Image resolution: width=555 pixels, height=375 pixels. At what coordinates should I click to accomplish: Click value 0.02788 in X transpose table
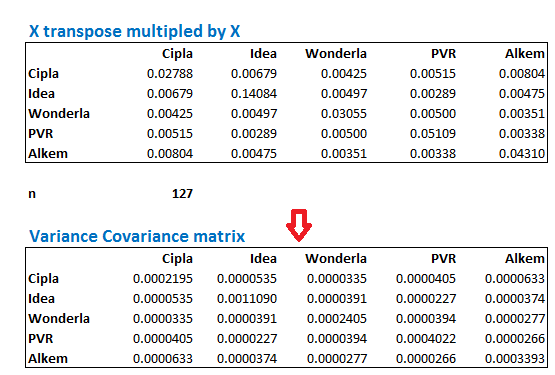(170, 74)
